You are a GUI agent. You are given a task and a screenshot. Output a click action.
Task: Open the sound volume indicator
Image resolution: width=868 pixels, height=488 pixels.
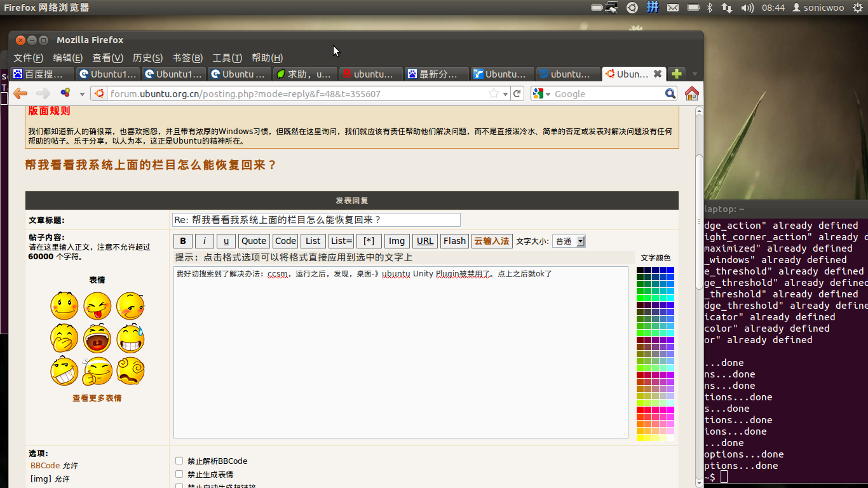pyautogui.click(x=747, y=8)
